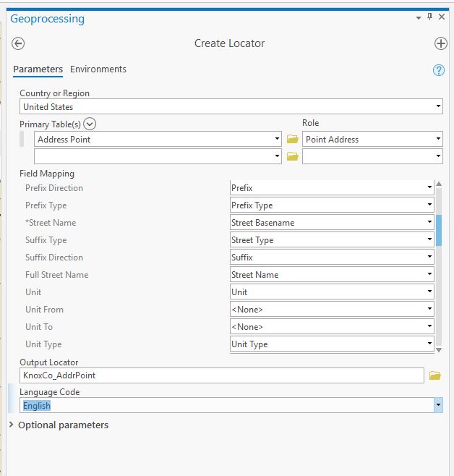Click the Output Locator text field
454x476 pixels.
coord(221,375)
